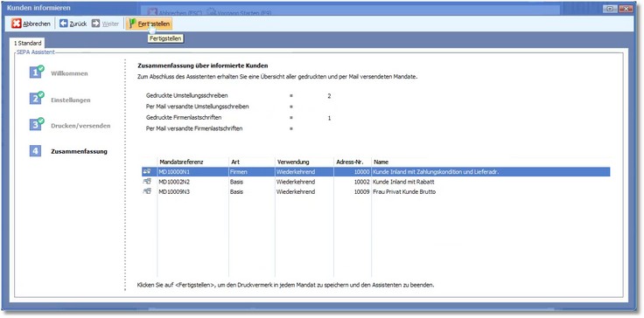The image size is (644, 318).
Task: Sort by Art column header
Action: 251,162
